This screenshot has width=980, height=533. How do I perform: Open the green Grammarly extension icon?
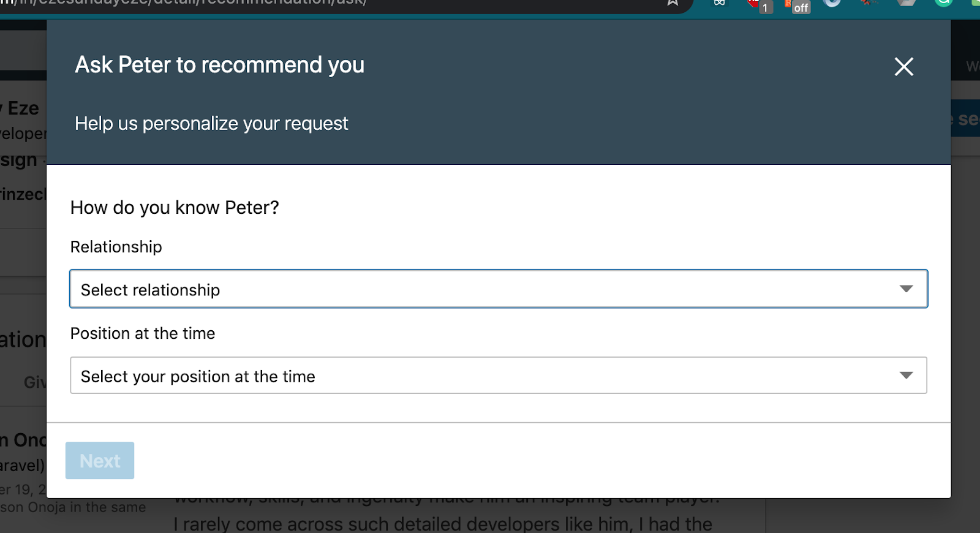[x=944, y=2]
